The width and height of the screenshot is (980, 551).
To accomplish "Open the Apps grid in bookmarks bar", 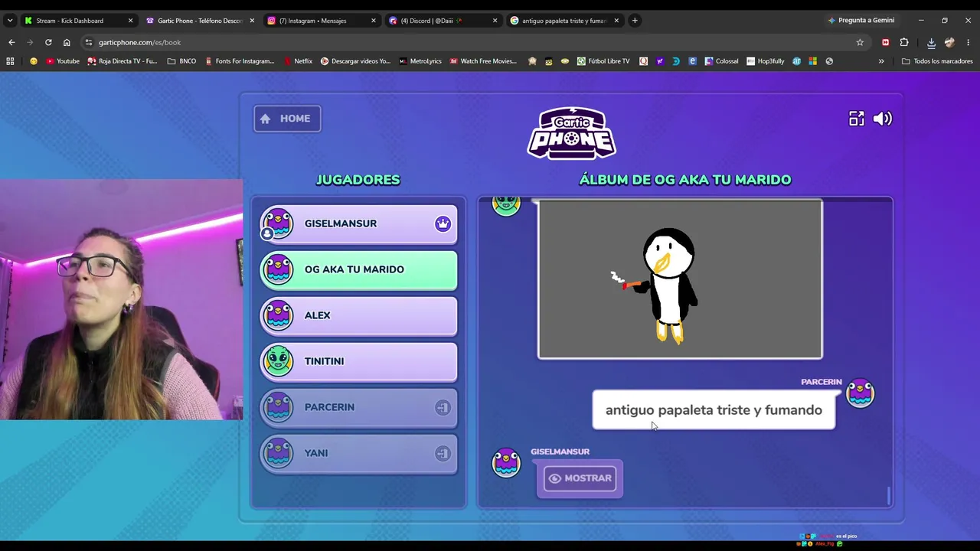I will click(10, 61).
